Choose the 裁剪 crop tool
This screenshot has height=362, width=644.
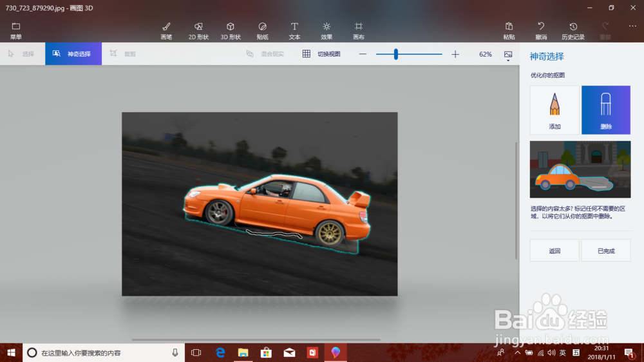[123, 54]
